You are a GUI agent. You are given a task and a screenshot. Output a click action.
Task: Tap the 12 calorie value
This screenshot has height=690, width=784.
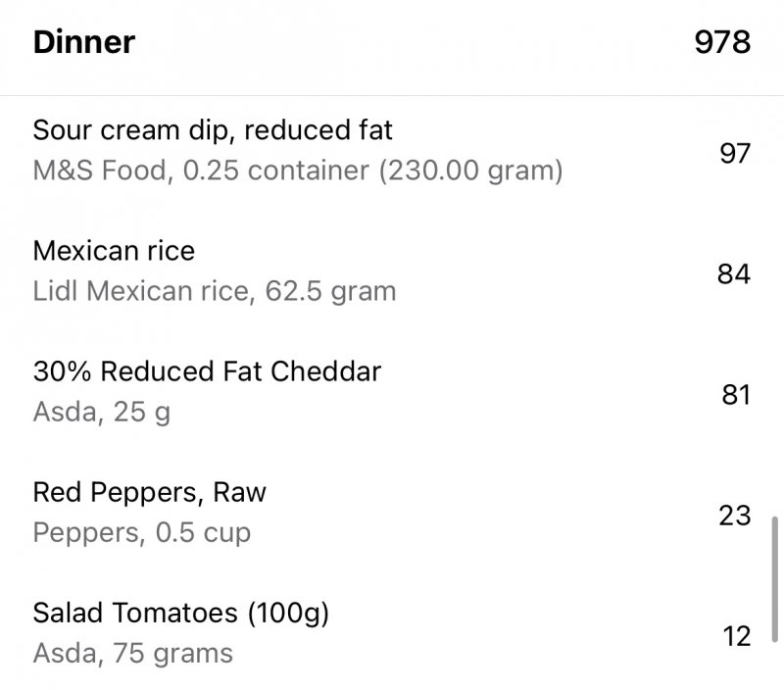[737, 637]
